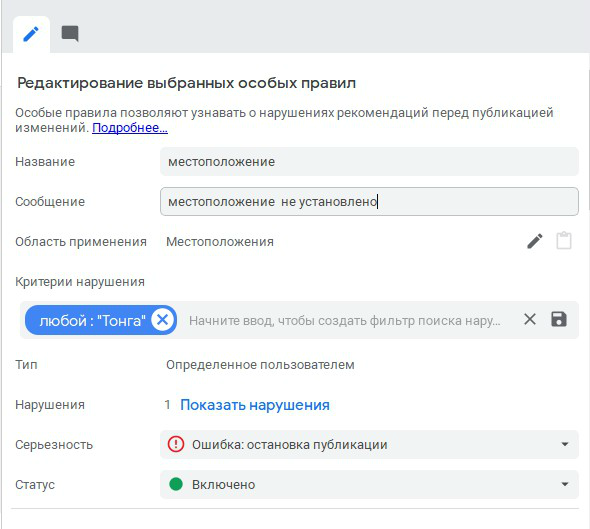Click the Статус dropdown arrow

click(x=564, y=484)
